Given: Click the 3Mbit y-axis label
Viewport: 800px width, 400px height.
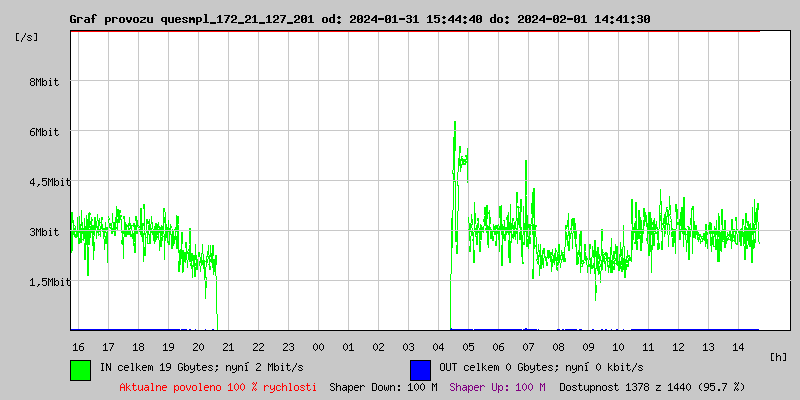Looking at the screenshot, I should click(44, 232).
